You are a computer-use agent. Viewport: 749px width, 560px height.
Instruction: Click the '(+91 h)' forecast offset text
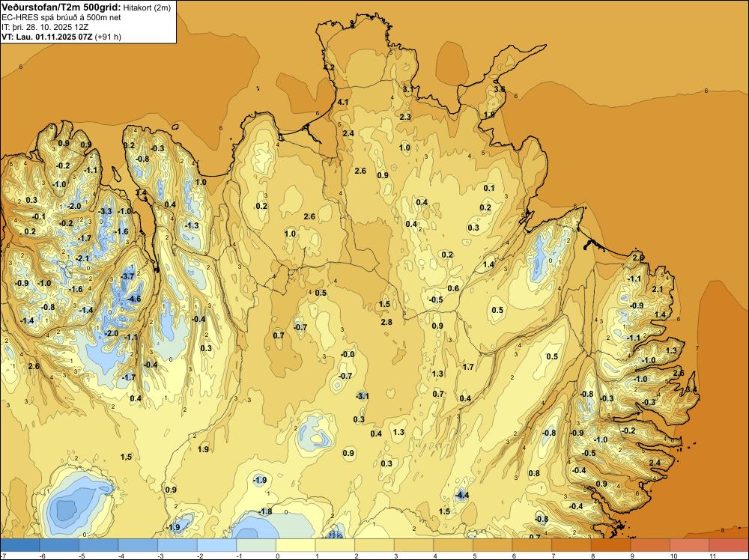[x=107, y=37]
